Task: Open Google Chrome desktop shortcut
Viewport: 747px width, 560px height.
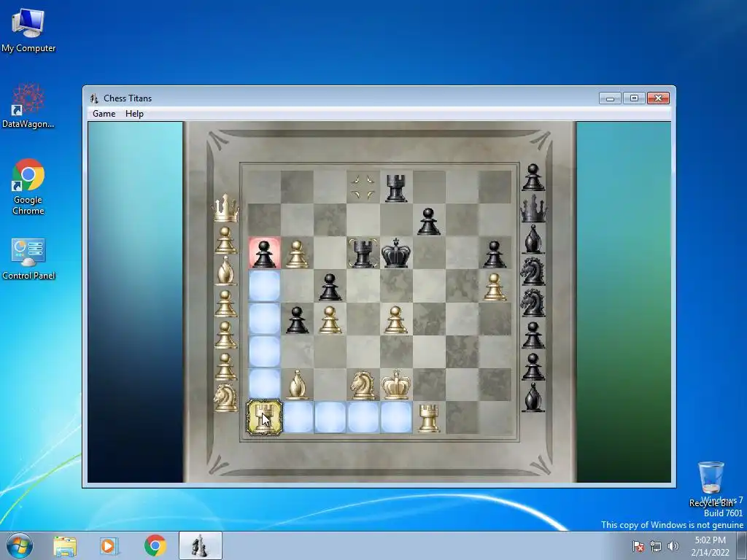Action: tap(28, 187)
